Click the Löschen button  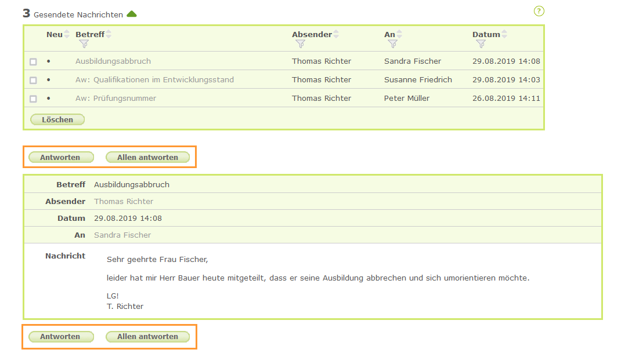(57, 119)
